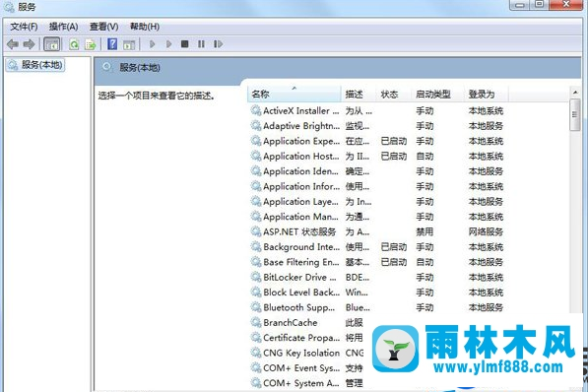The width and height of the screenshot is (588, 392).
Task: Open the 查看(V) menu
Action: coord(103,27)
